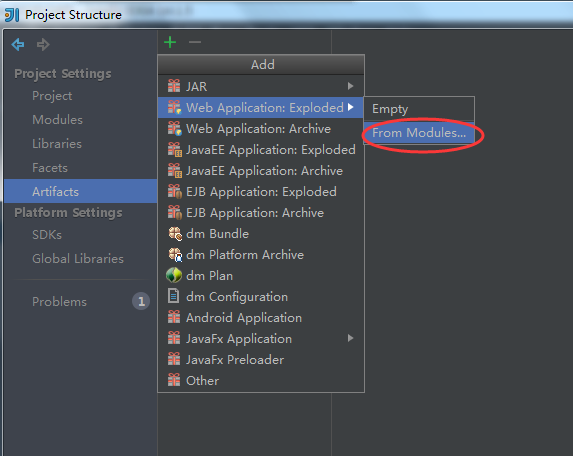573x456 pixels.
Task: Click the Platform Settings section heading
Action: 68,213
